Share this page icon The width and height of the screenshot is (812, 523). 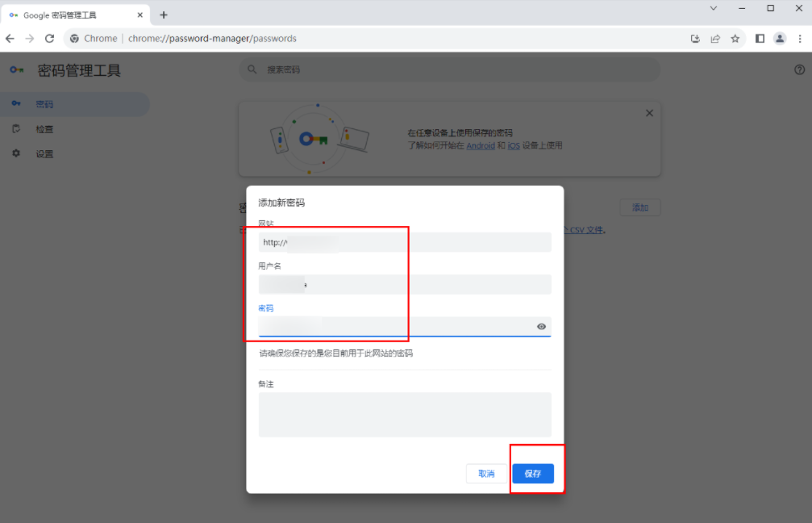715,39
